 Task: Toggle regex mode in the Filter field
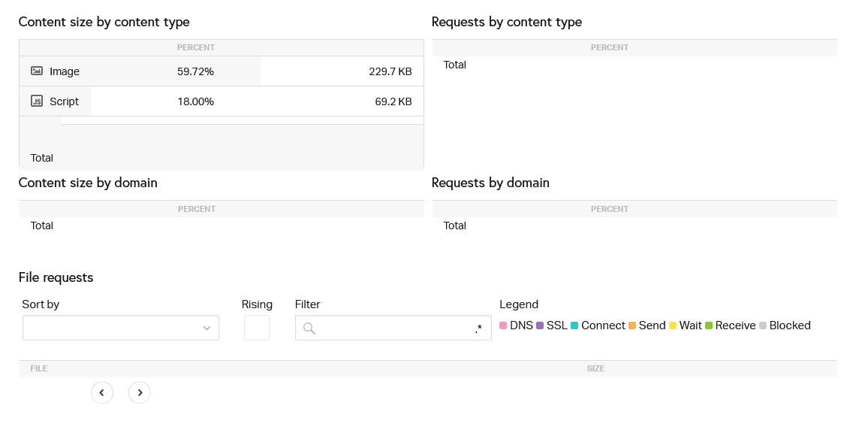478,328
